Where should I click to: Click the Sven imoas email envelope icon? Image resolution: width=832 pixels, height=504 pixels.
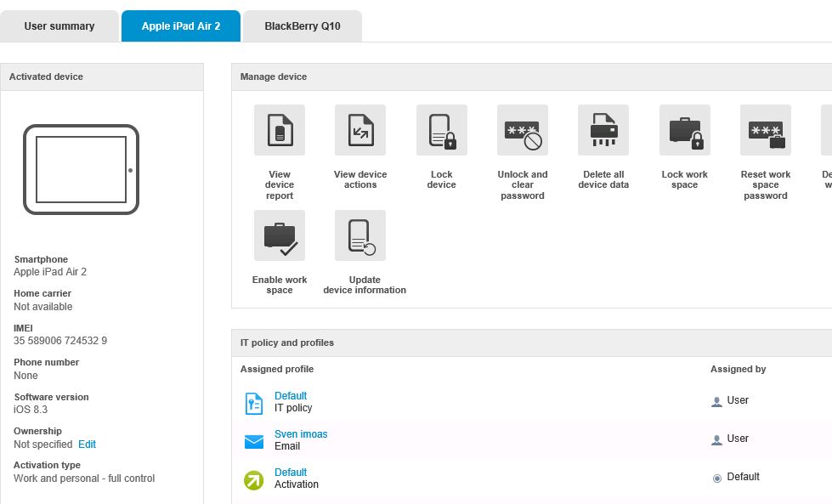[253, 441]
